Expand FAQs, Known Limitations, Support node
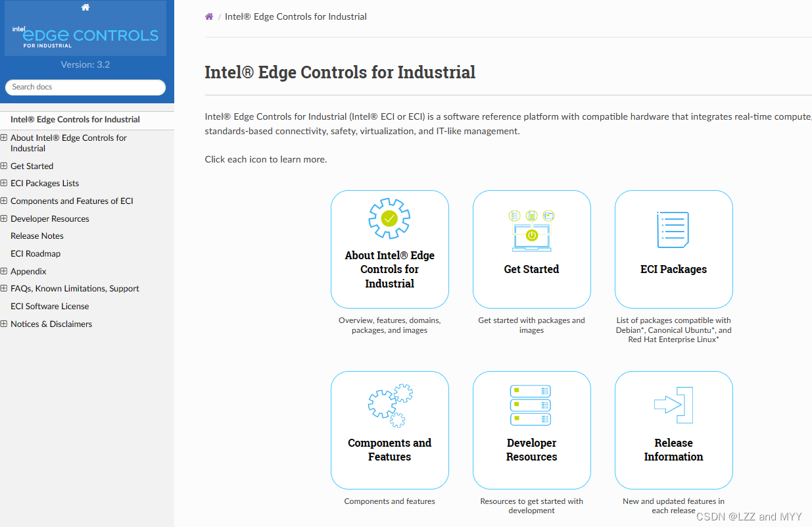The width and height of the screenshot is (812, 527). (x=4, y=288)
